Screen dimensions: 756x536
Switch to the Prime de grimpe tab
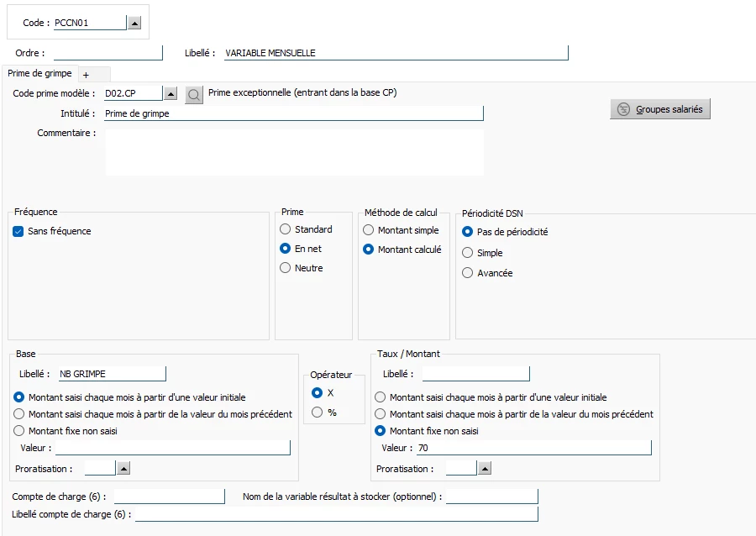(40, 74)
